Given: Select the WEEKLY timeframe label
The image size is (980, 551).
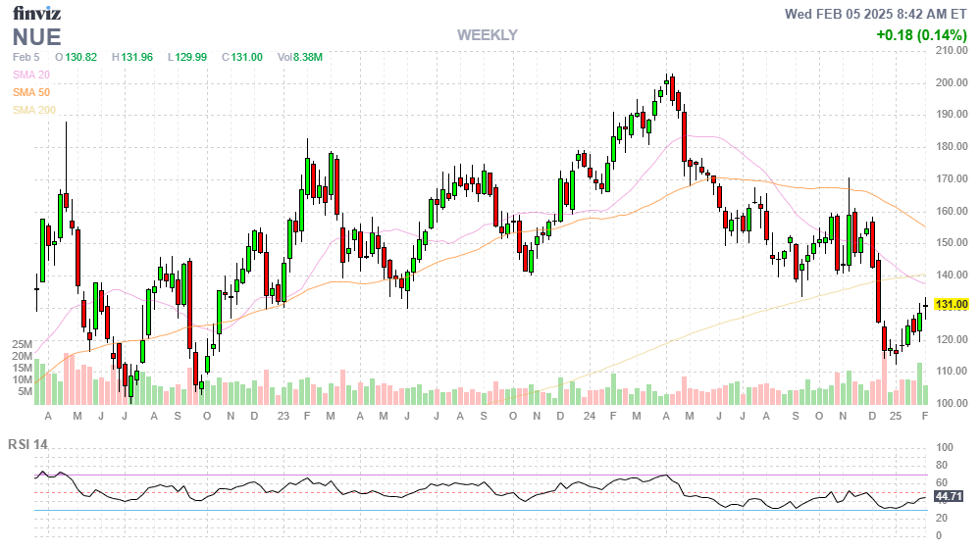Looking at the screenshot, I should [487, 35].
